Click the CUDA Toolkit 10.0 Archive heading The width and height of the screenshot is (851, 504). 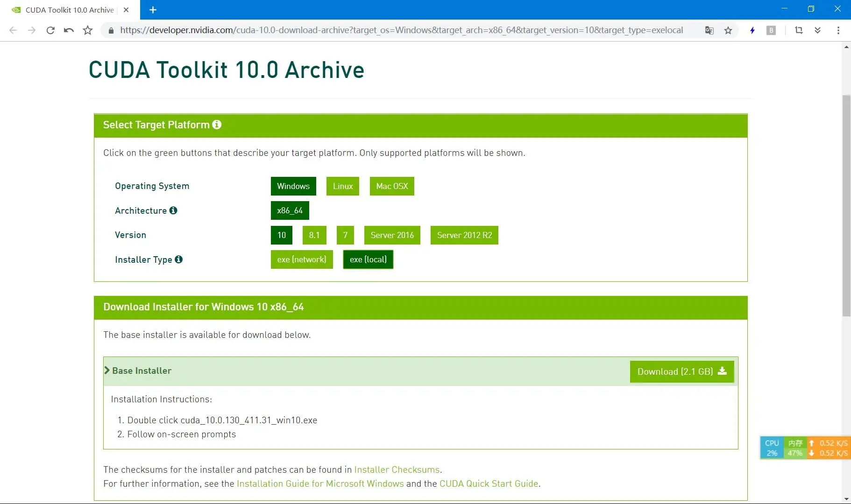point(227,70)
